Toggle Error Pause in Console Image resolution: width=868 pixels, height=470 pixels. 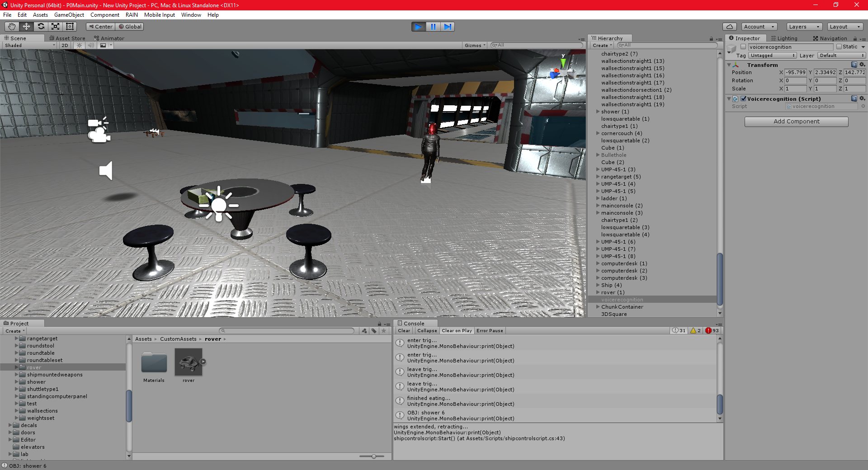click(x=490, y=331)
